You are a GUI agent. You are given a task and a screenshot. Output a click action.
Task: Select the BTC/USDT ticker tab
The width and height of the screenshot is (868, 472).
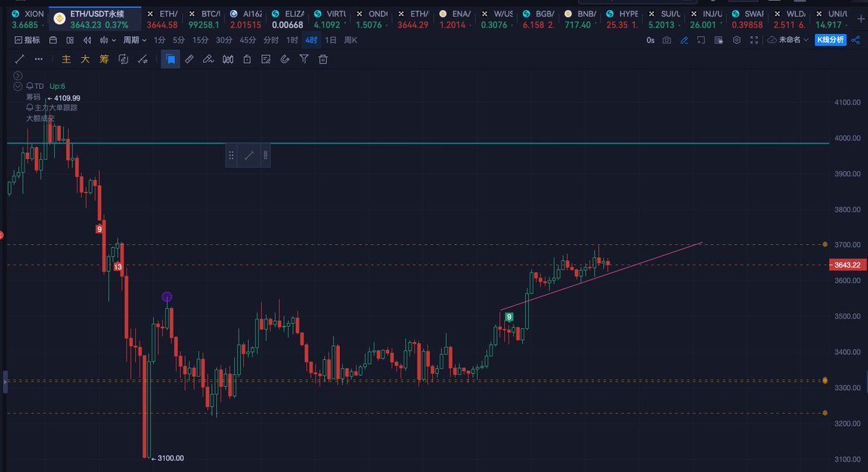pos(205,14)
